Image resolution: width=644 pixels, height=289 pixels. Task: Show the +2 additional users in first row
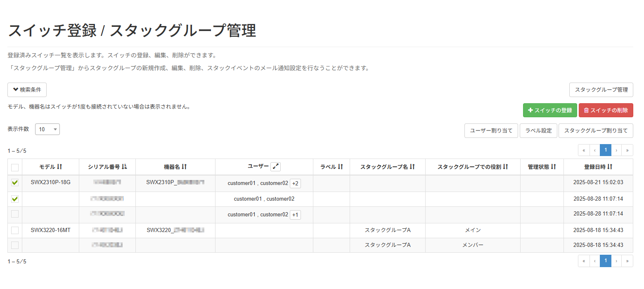[295, 183]
